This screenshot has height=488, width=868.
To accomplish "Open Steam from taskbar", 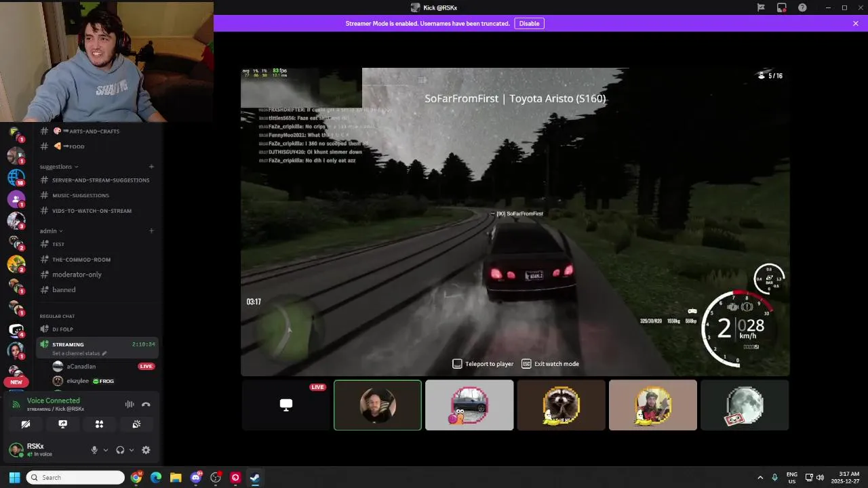I will 255,478.
